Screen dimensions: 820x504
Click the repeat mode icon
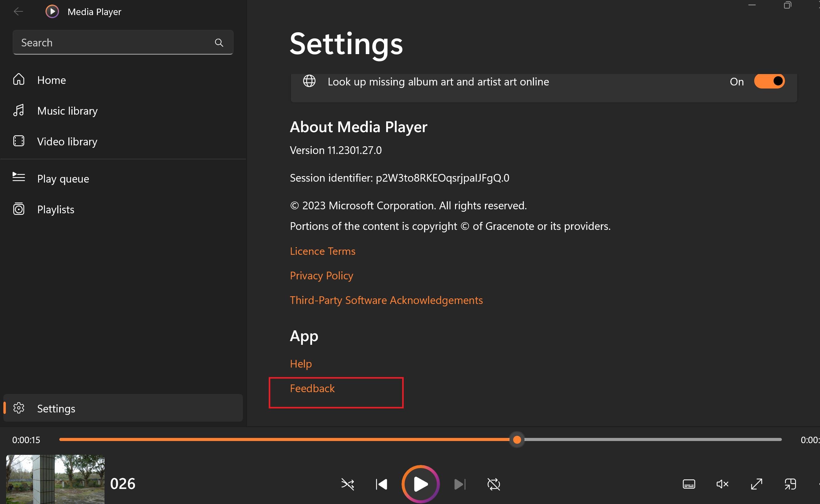494,483
